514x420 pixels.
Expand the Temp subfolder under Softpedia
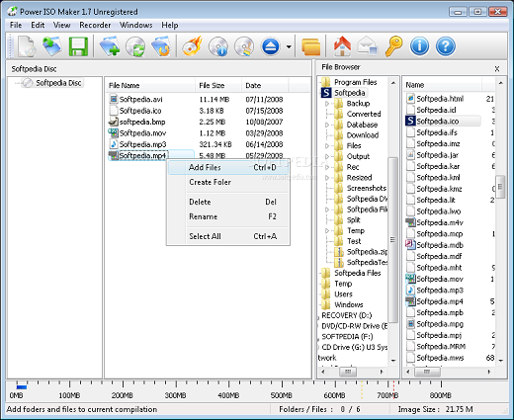click(x=327, y=230)
